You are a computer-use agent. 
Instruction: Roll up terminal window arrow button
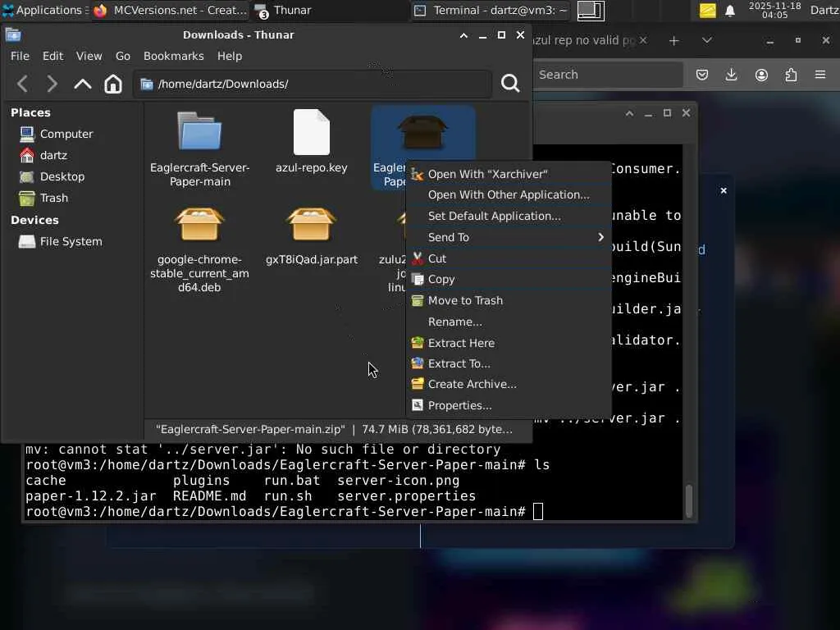click(629, 113)
